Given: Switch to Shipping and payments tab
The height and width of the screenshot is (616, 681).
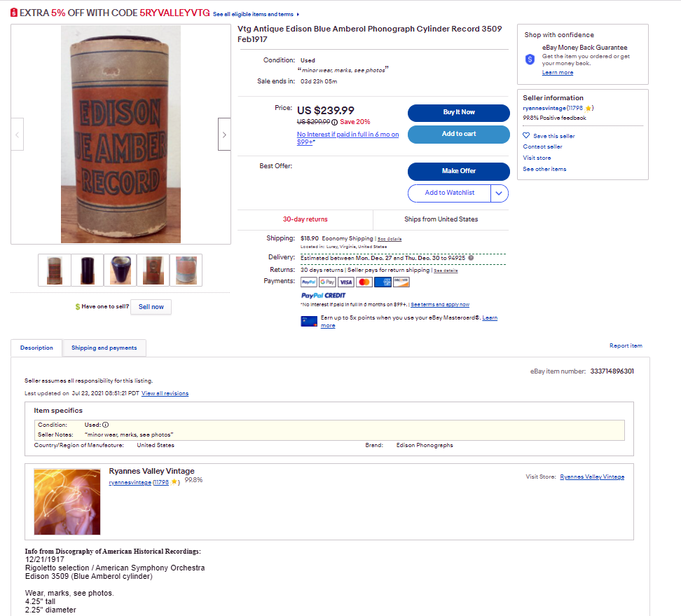Looking at the screenshot, I should [x=104, y=348].
